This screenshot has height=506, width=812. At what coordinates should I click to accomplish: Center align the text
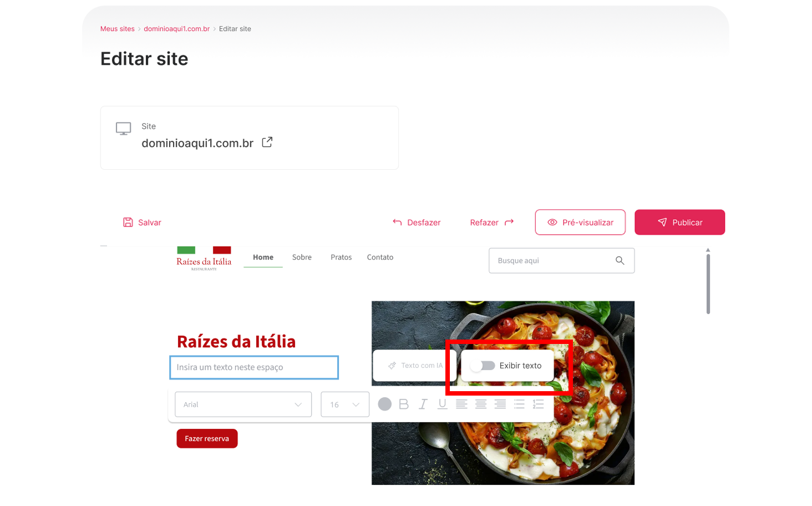(481, 404)
